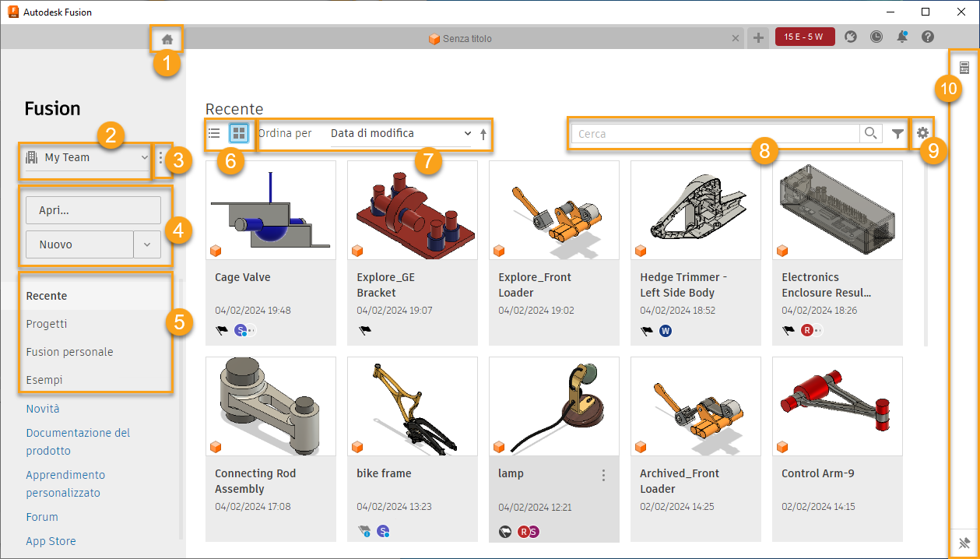Screen dimensions: 980x559
Task: Open the Connecting Rod Assembly thumbnail
Action: click(271, 406)
